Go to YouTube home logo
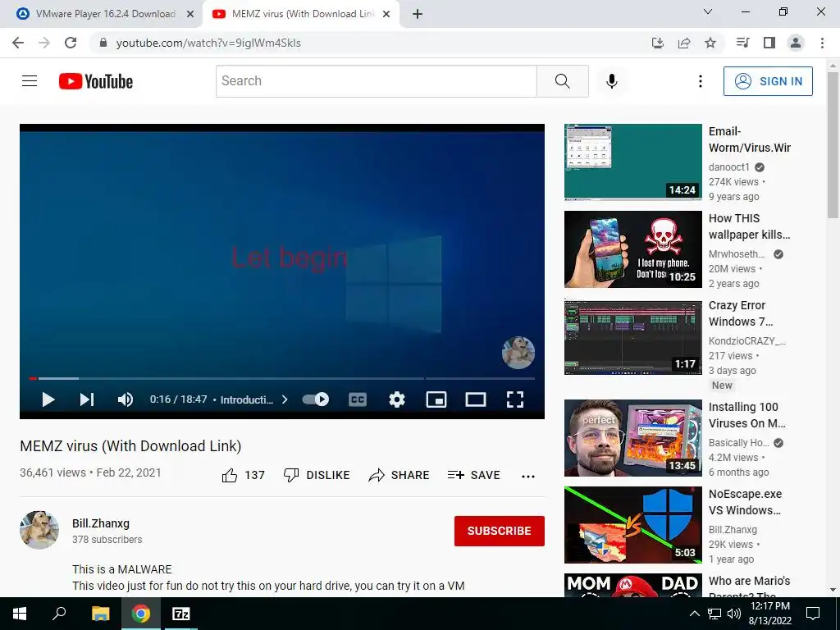 (96, 81)
